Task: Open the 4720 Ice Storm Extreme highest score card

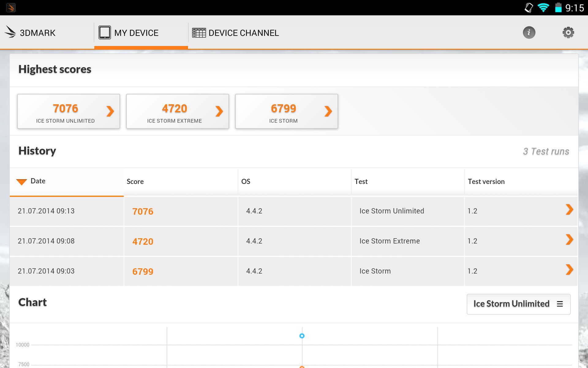Action: 178,112
